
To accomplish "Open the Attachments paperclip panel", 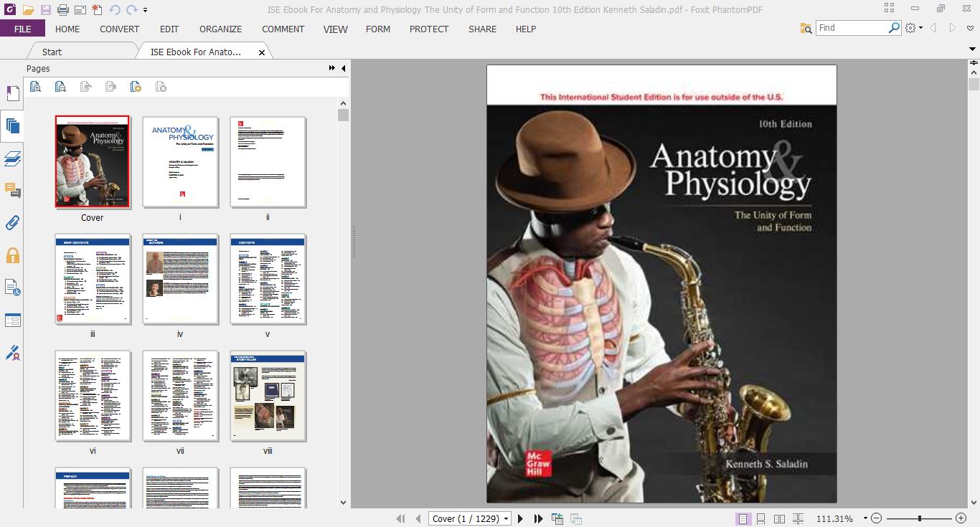I will pos(13,223).
